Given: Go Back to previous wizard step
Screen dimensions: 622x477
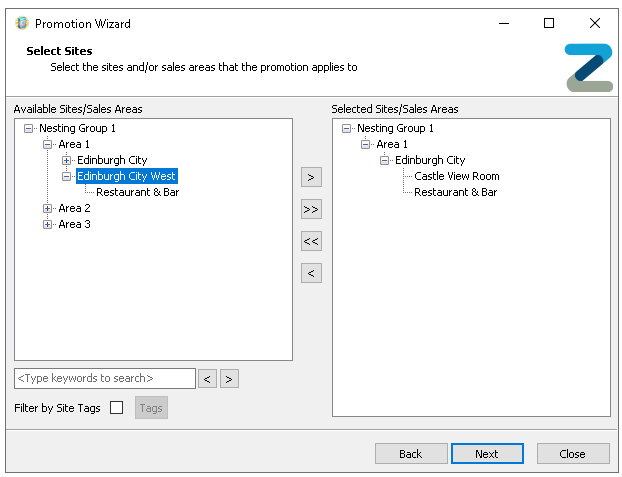Looking at the screenshot, I should pyautogui.click(x=411, y=454).
